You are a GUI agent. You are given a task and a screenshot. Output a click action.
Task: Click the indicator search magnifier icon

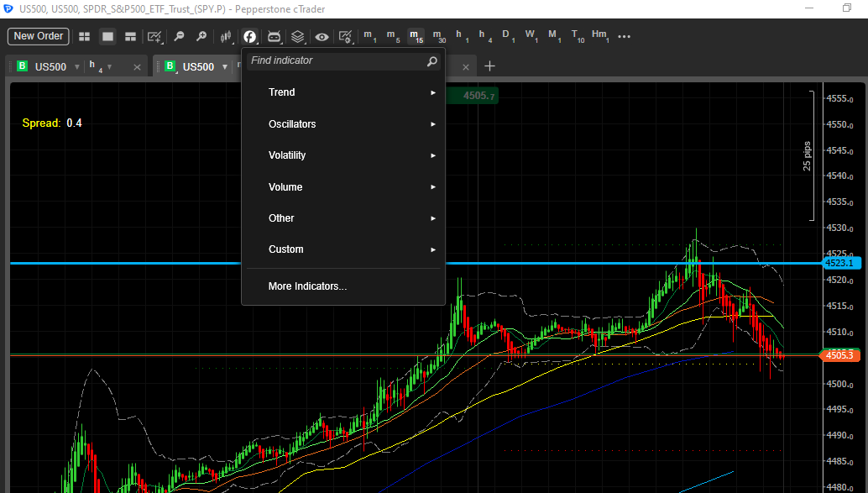coord(431,61)
